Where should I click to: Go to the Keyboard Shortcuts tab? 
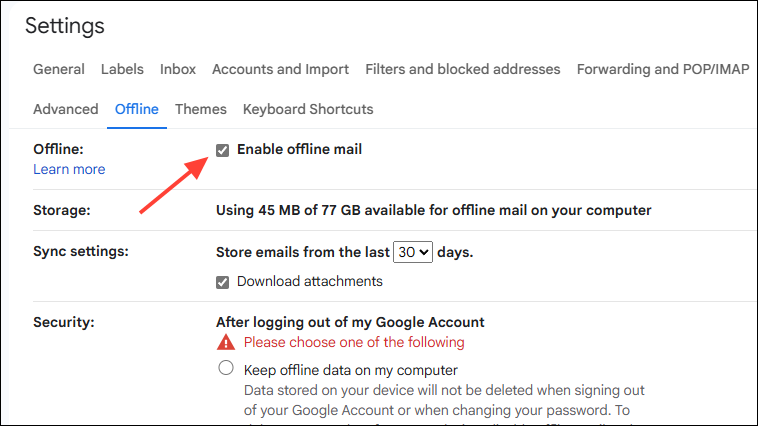(x=308, y=109)
